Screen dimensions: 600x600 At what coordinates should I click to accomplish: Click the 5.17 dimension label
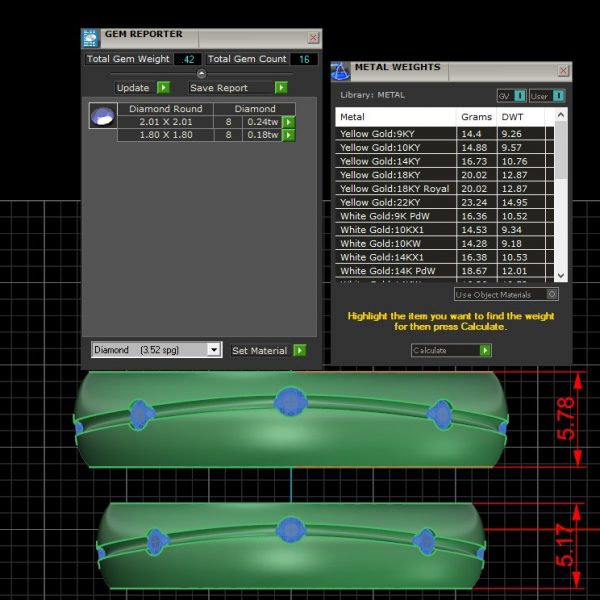[565, 545]
